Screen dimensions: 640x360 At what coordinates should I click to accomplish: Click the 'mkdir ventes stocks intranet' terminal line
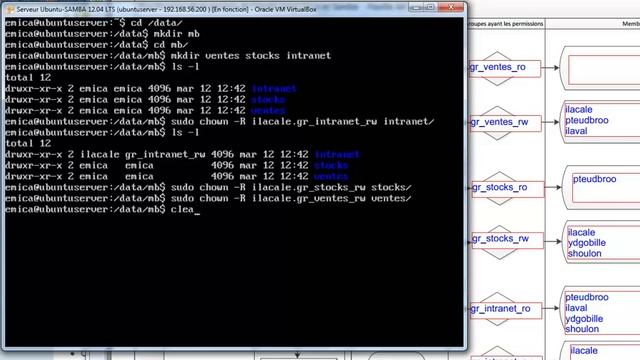click(x=168, y=56)
